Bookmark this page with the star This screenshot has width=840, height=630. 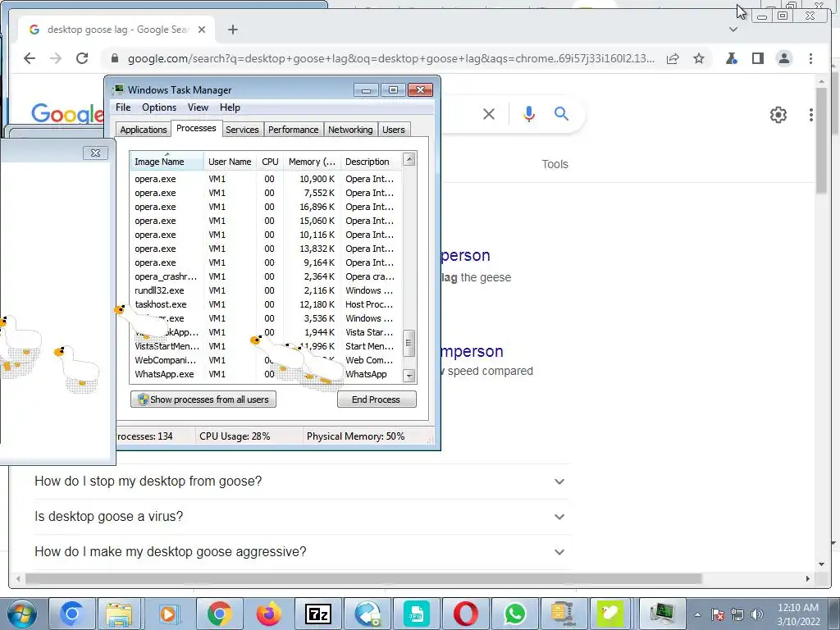click(x=699, y=58)
